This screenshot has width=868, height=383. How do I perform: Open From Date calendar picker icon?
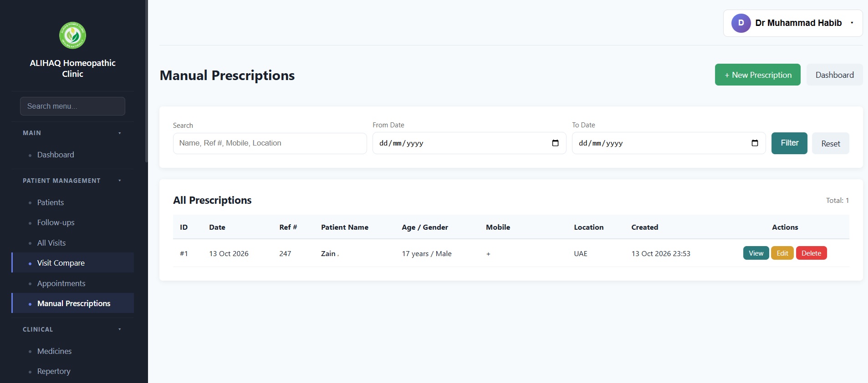(x=555, y=143)
